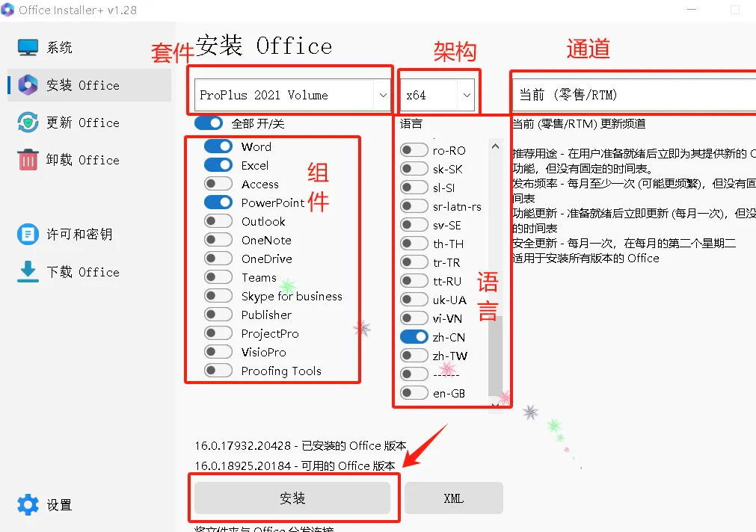This screenshot has width=756, height=532.
Task: Enable the tr-TR language toggle
Action: point(414,262)
